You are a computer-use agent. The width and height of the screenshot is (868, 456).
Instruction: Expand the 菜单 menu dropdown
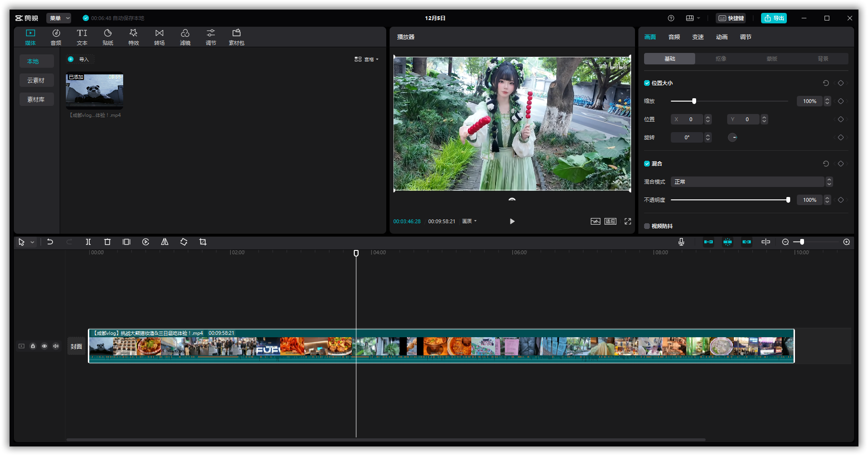click(x=59, y=18)
